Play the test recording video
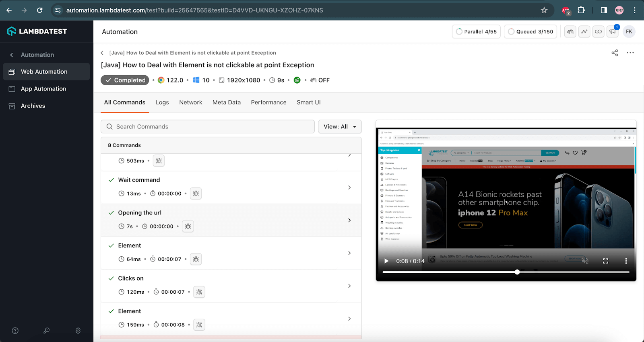The width and height of the screenshot is (644, 342). click(x=386, y=261)
